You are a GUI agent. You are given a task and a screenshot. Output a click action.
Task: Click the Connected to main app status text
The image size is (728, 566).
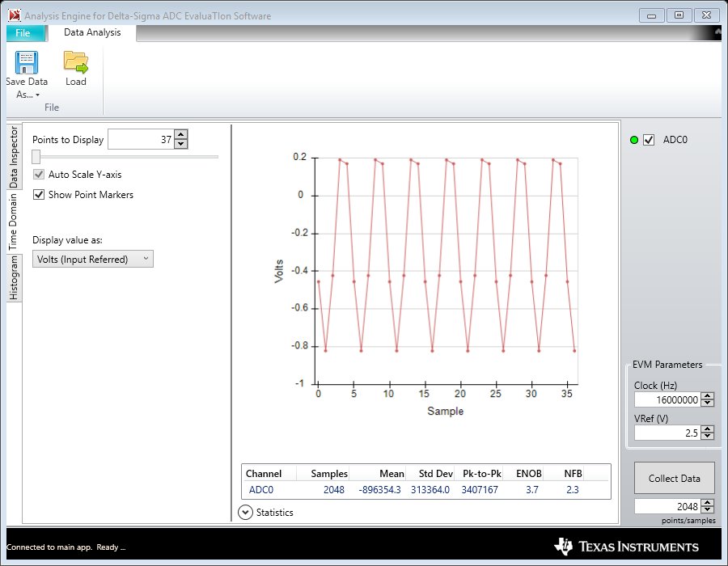point(66,547)
